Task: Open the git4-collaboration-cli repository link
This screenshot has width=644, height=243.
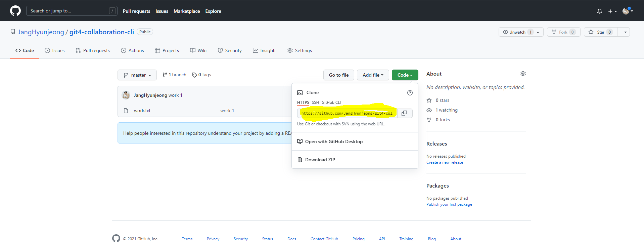Action: pos(102,32)
